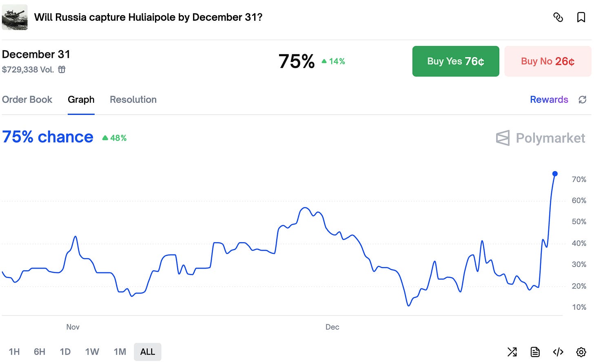The image size is (594, 364).
Task: Switch to the Order Book tab
Action: (27, 99)
